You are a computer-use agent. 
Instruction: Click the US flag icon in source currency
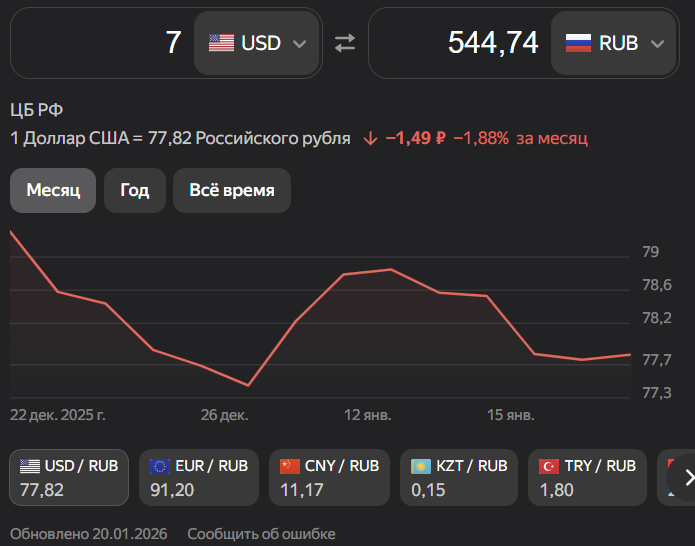[221, 43]
